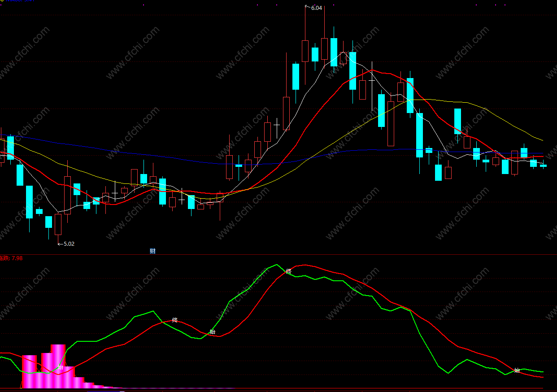Click the 5.02 low price label
557x392 pixels.
tap(69, 244)
